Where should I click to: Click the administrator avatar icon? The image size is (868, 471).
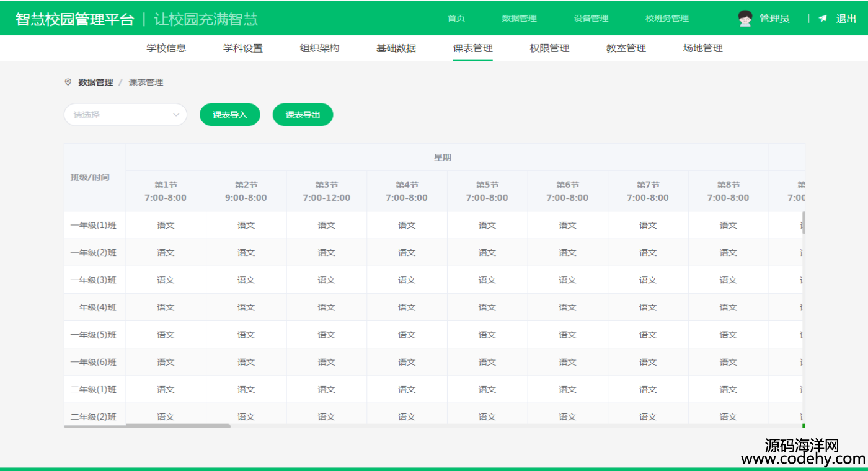tap(745, 19)
